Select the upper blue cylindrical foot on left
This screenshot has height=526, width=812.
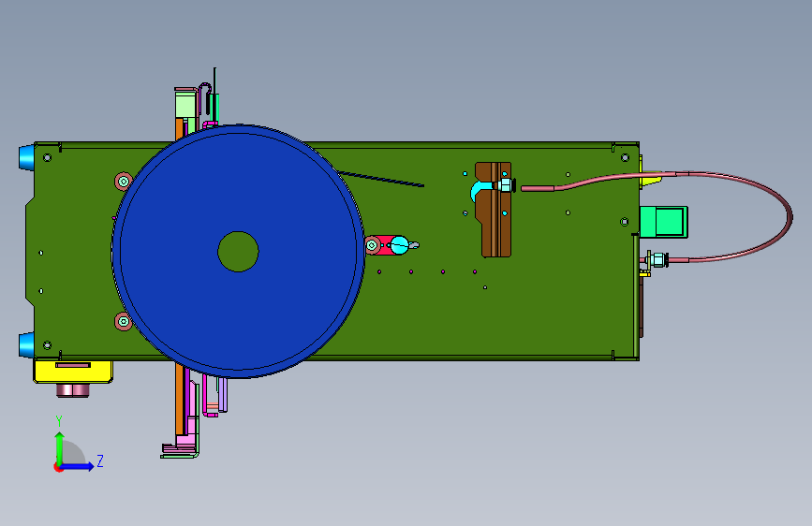coord(26,157)
